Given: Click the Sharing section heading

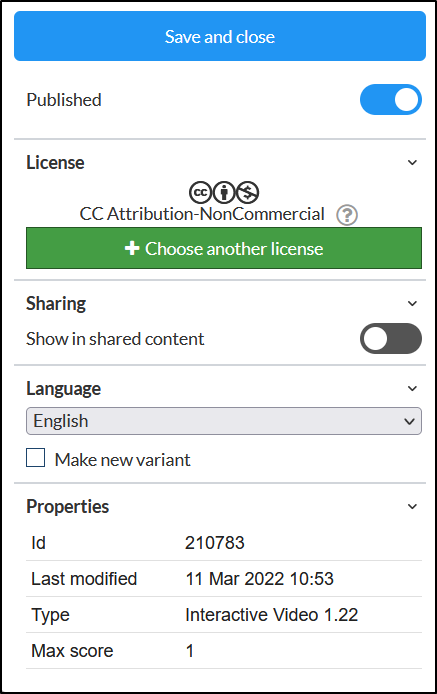Looking at the screenshot, I should 56,304.
